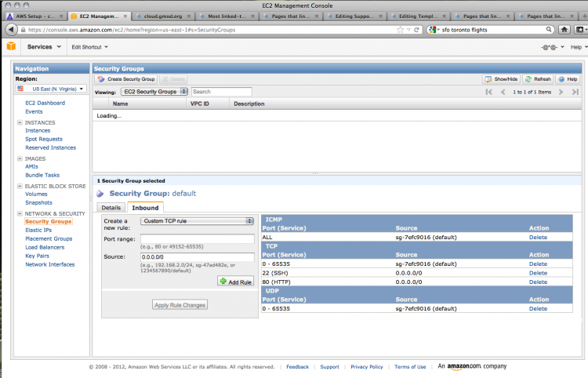588x378 pixels.
Task: Open the account name dropdown
Action: (553, 47)
